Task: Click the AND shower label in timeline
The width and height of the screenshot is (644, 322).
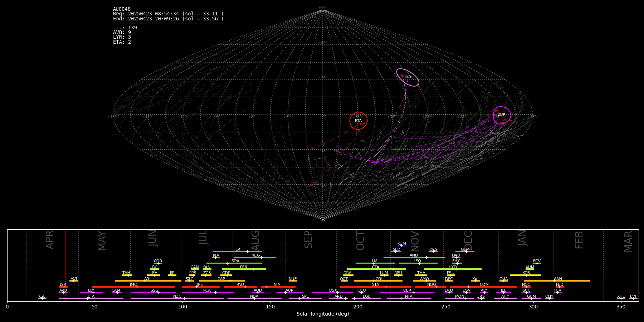Action: (414, 255)
